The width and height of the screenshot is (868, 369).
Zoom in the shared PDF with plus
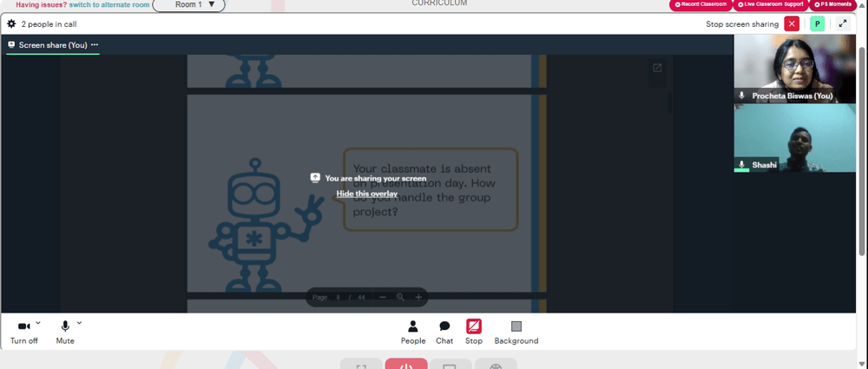pos(418,297)
